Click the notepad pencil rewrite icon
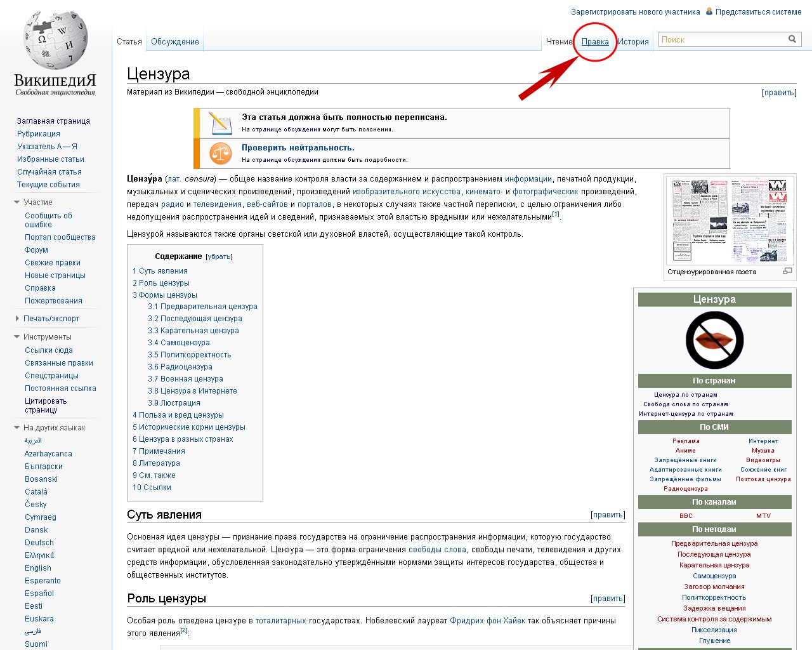The width and height of the screenshot is (812, 650). (x=220, y=123)
